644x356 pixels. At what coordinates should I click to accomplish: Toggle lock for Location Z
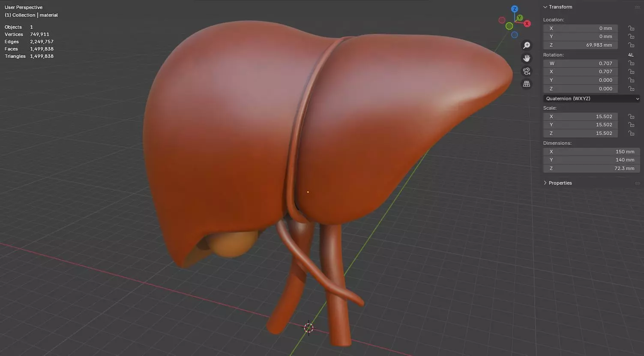(631, 45)
